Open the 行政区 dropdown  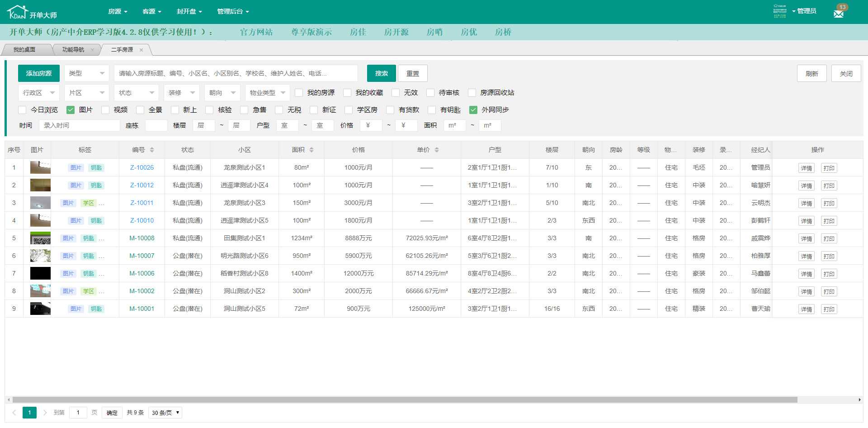38,92
